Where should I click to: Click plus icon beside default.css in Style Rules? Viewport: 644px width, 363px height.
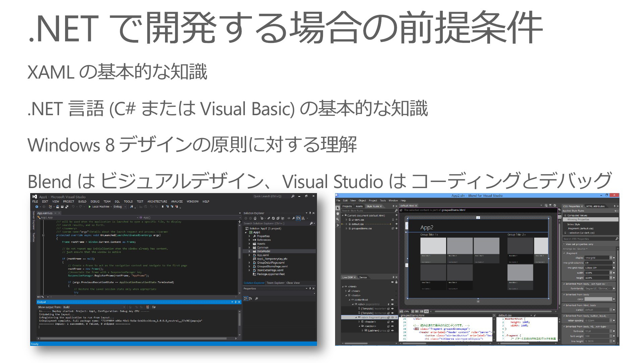[396, 224]
